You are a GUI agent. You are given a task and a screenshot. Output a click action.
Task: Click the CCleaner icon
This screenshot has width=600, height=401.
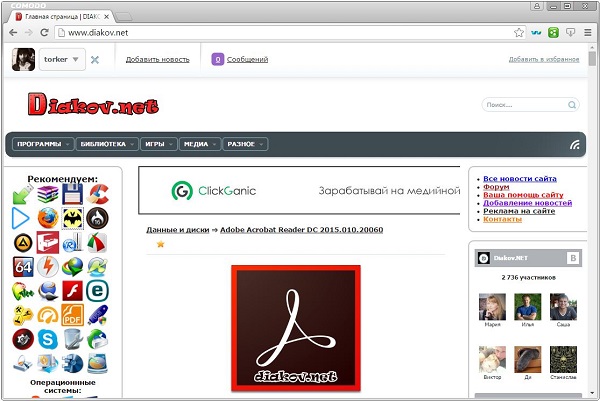(x=97, y=194)
